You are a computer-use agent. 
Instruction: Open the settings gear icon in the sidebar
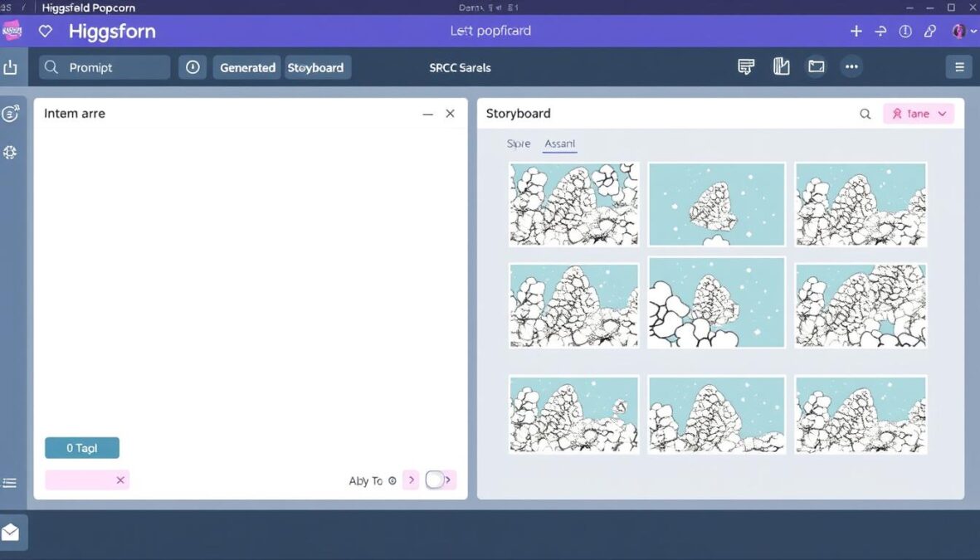11,153
